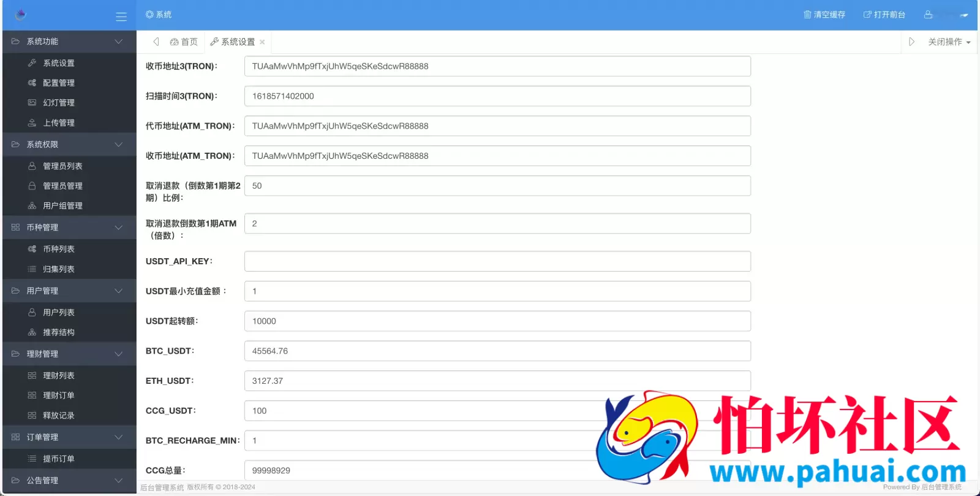Collapse the 订单管理 menu chevron

[119, 437]
